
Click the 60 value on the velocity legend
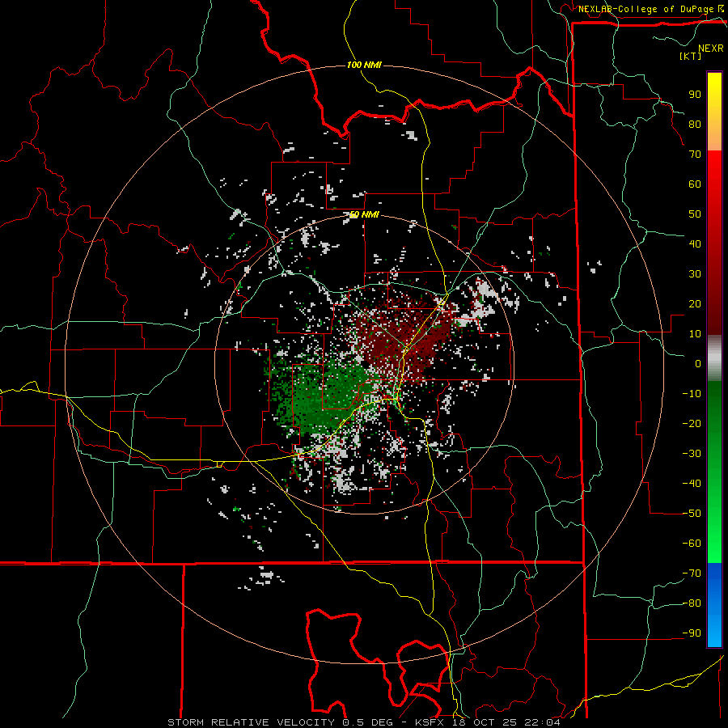[x=695, y=184]
